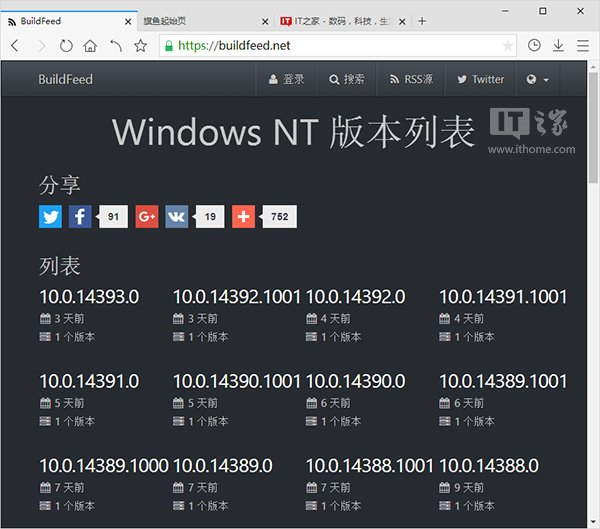Click "1 个版本" under 10.0.14391.0

pos(75,421)
